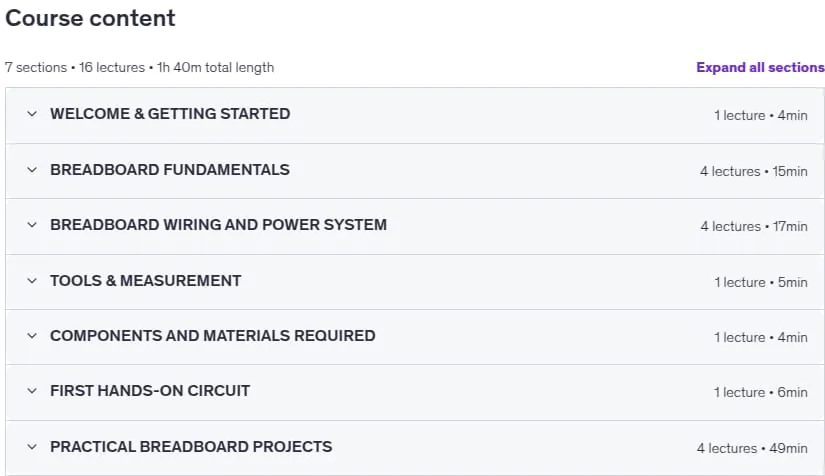Select PRACTICAL BREADBOARD PROJECTS section title
825x476 pixels.
pyautogui.click(x=191, y=447)
